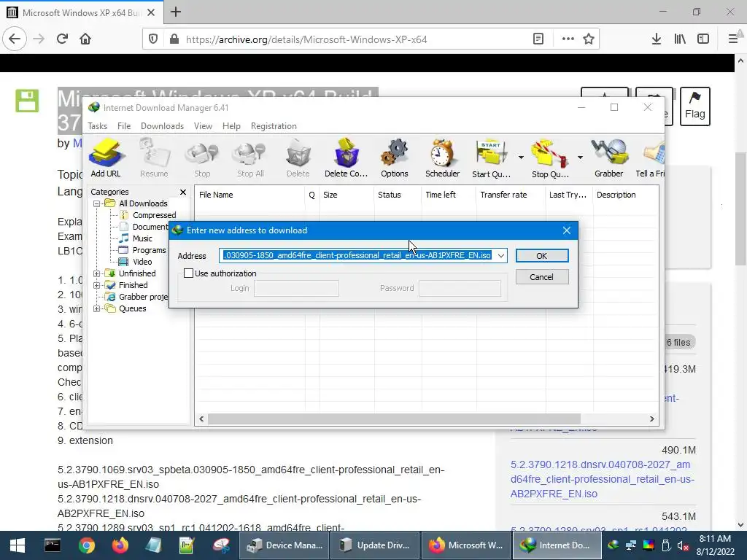747x560 pixels.
Task: Select the Grabber projects tree item
Action: tap(137, 297)
